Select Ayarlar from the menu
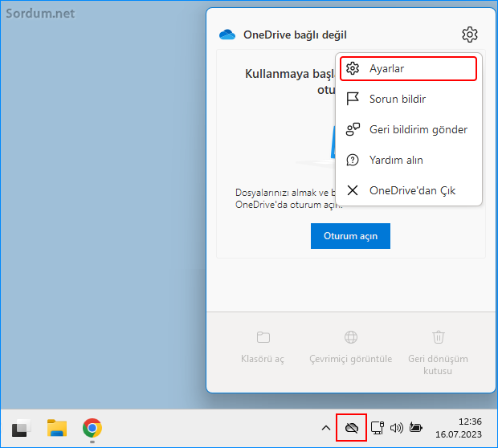The width and height of the screenshot is (498, 448). pos(408,68)
